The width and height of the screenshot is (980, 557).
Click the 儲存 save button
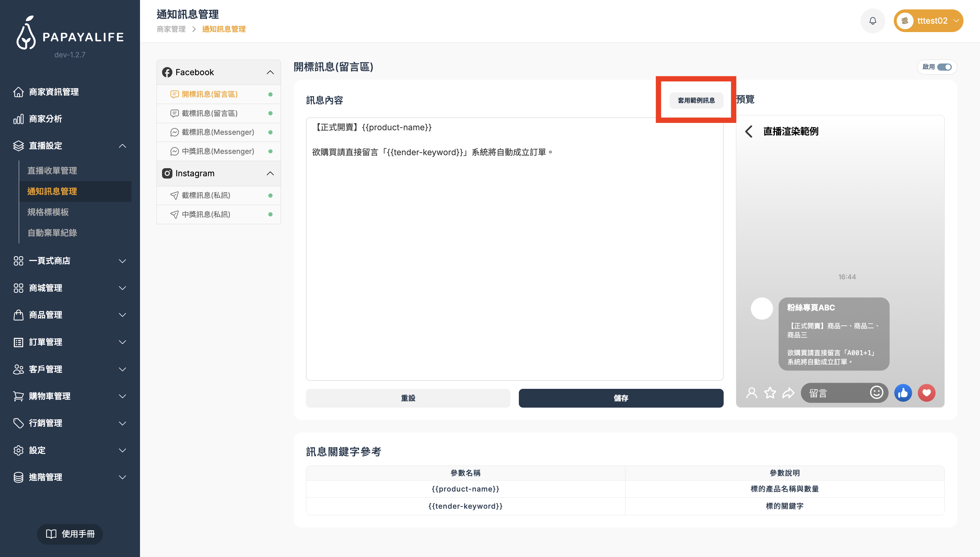tap(620, 398)
